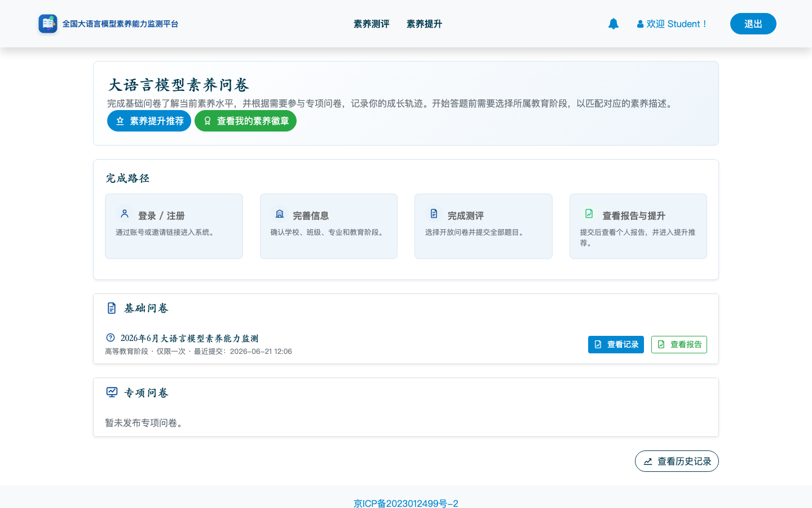Click the platform logo icon

pos(48,24)
